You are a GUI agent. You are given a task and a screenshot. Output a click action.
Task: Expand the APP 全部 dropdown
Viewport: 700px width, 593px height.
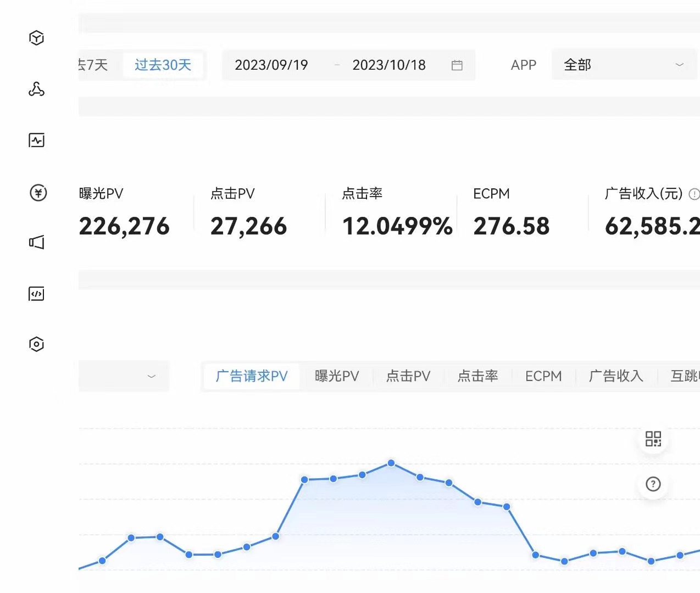tap(624, 65)
